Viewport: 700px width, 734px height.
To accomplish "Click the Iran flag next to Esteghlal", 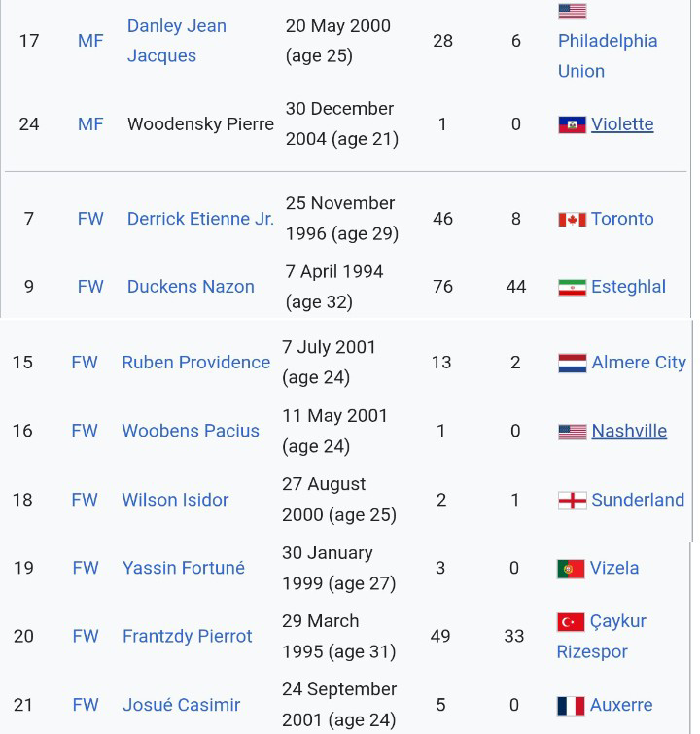I will pyautogui.click(x=572, y=287).
